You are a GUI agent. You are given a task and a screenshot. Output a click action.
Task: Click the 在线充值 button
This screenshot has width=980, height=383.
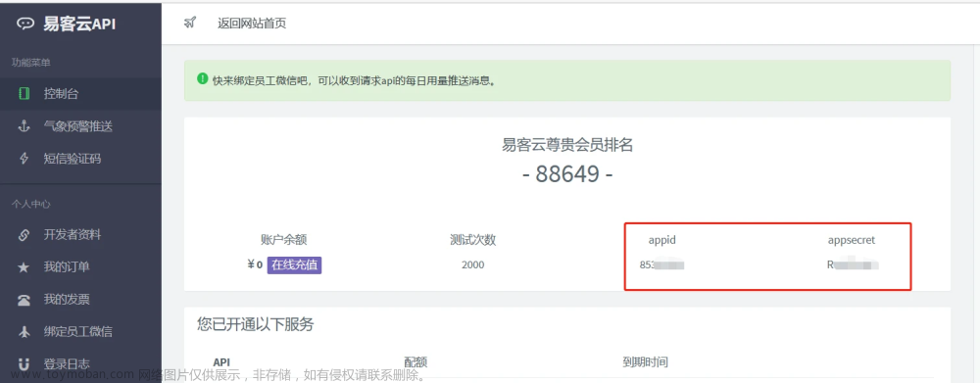[294, 264]
